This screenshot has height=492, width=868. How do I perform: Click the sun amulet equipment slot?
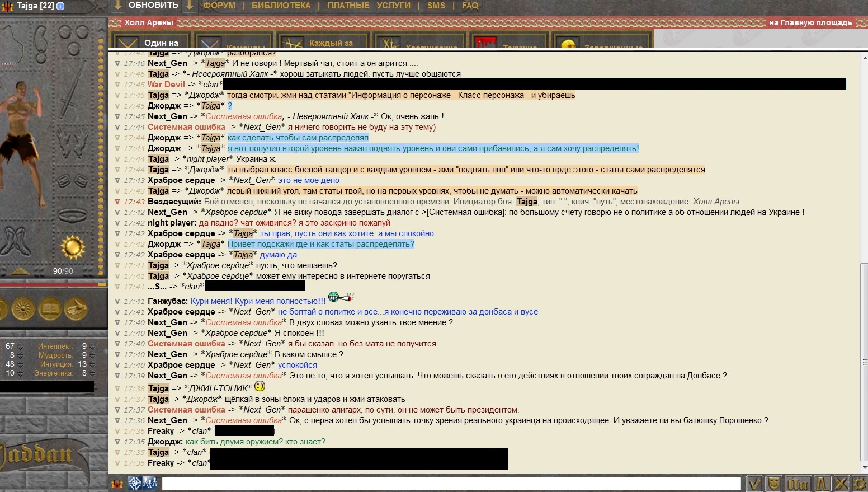coord(73,246)
